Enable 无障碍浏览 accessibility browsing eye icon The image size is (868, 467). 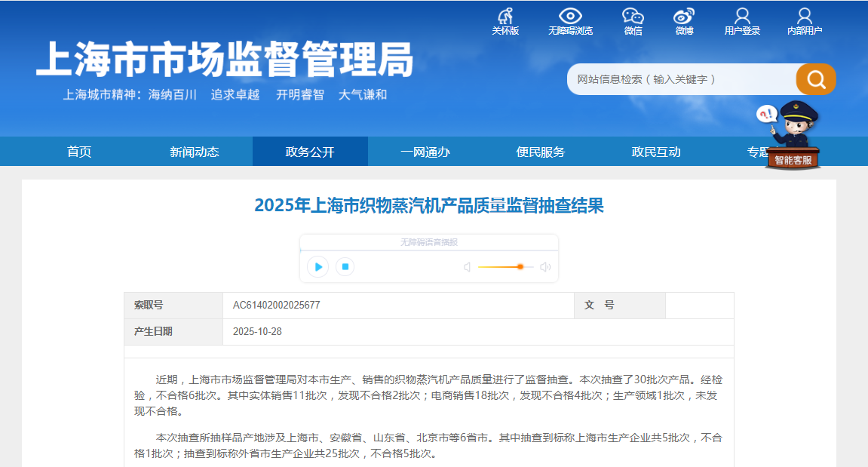[x=570, y=20]
